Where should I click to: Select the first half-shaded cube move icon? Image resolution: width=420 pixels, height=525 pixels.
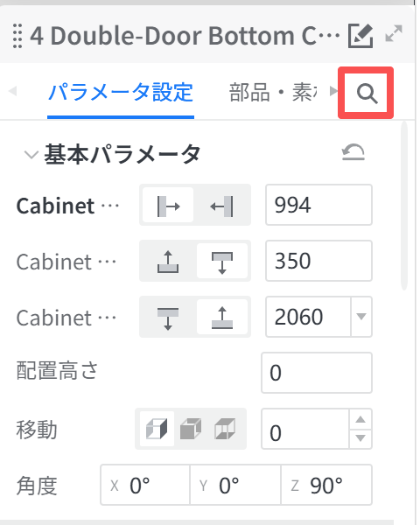(x=157, y=429)
